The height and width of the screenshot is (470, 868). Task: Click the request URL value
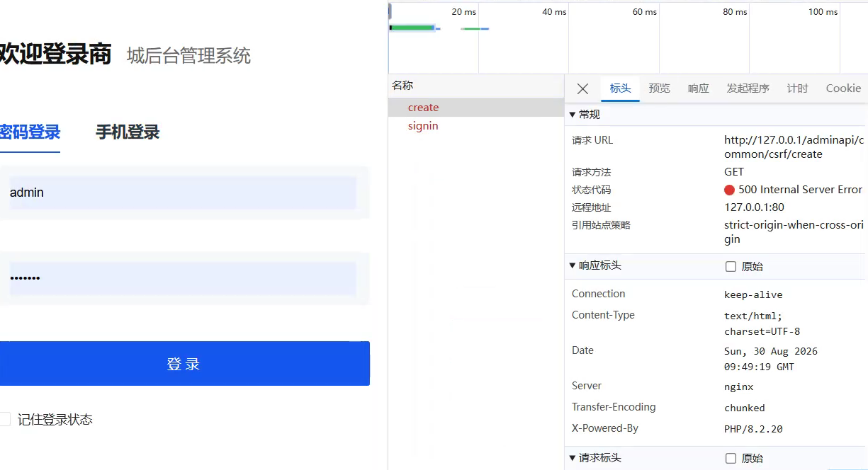point(794,147)
